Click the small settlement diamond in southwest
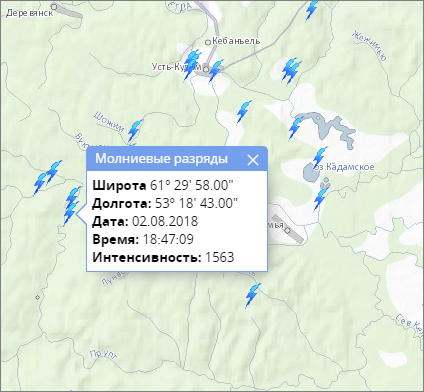 coord(37,297)
